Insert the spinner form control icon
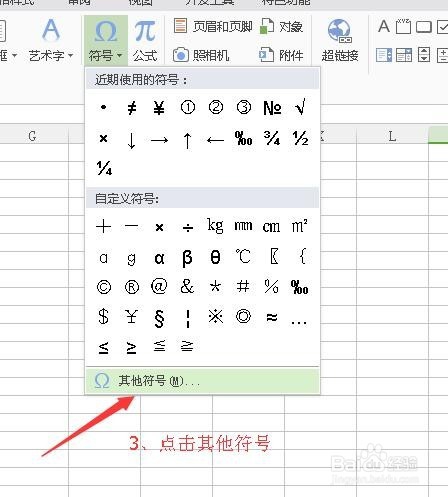 coord(424,55)
